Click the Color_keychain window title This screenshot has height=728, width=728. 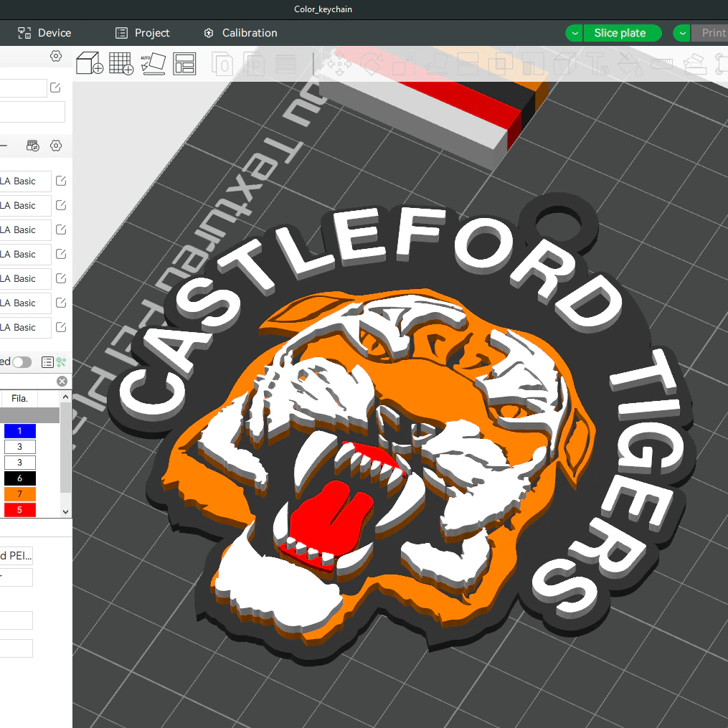pos(323,9)
